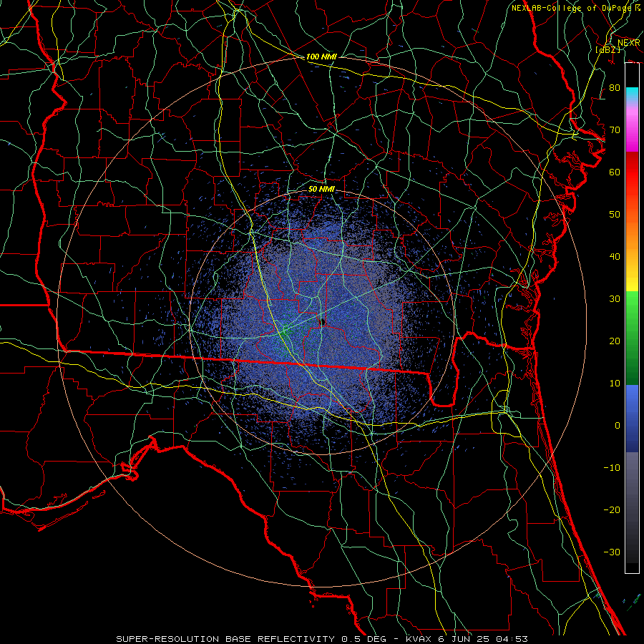Click the -30 value on the color scale
The height and width of the screenshot is (644, 644).
click(x=612, y=552)
